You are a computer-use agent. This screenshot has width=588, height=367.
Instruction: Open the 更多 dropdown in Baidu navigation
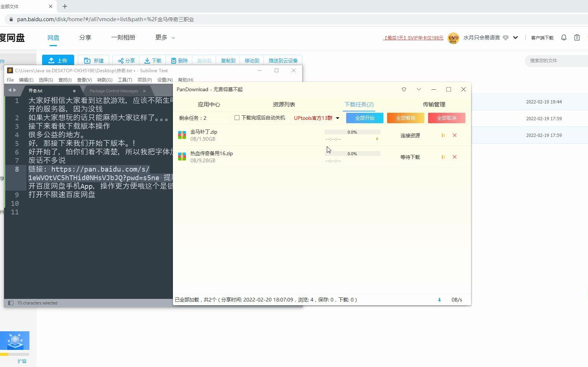click(x=165, y=38)
